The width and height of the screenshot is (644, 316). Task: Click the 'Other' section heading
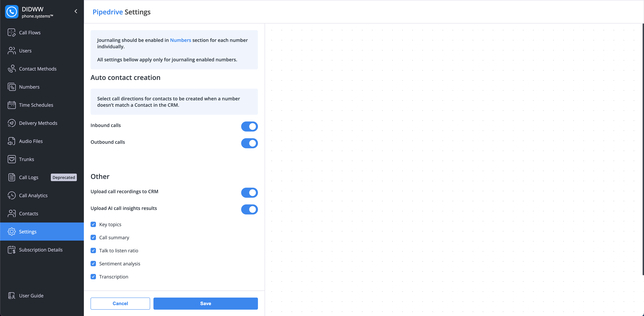[x=100, y=177]
